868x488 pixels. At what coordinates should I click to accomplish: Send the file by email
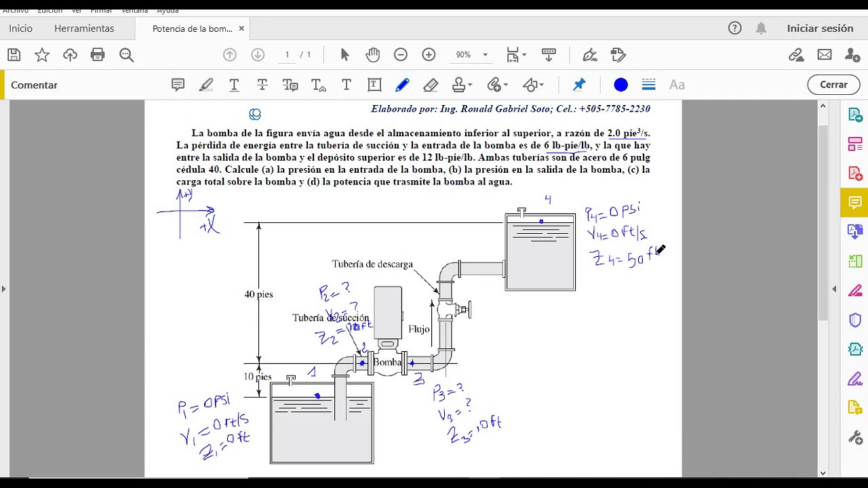point(825,55)
